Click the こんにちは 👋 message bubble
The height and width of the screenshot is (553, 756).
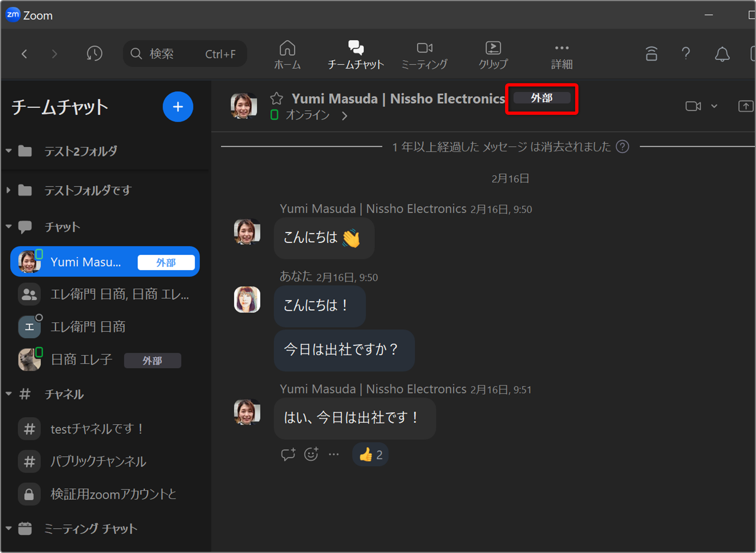pos(324,238)
